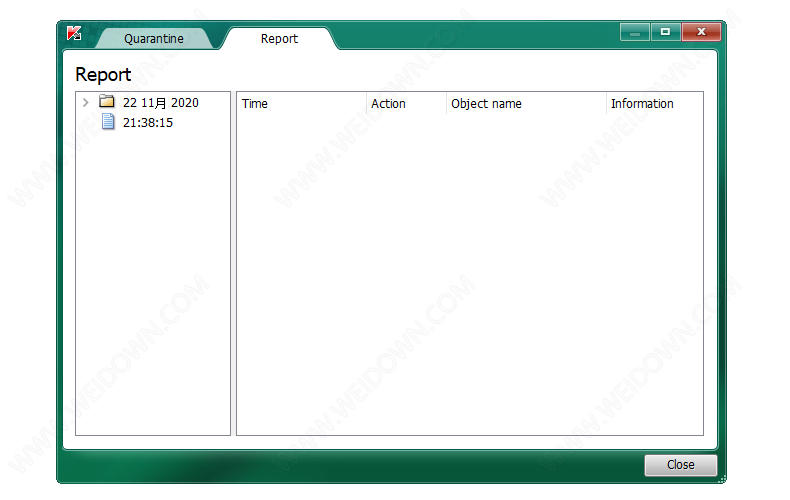Sort by the Time column header
Image resolution: width=790 pixels, height=500 pixels.
pyautogui.click(x=300, y=104)
